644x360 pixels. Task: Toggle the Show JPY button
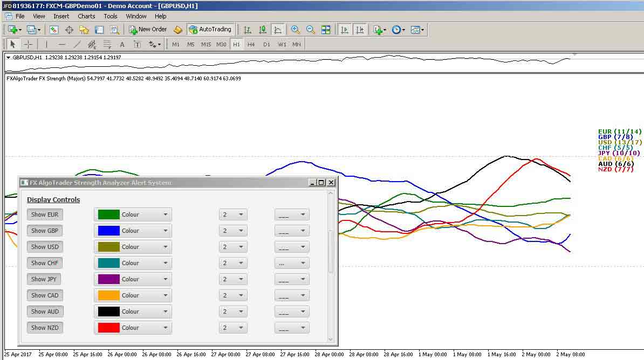click(x=44, y=279)
